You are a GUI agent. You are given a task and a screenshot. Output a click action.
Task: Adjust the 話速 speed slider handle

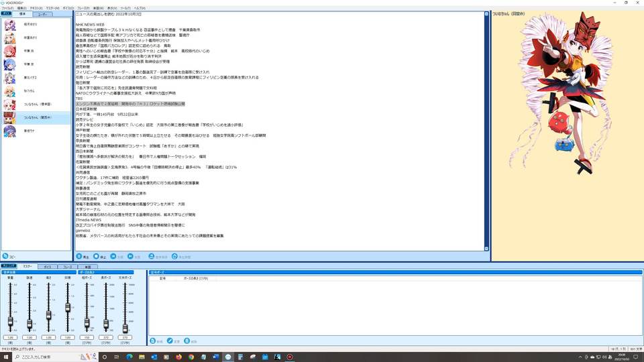[x=30, y=324]
